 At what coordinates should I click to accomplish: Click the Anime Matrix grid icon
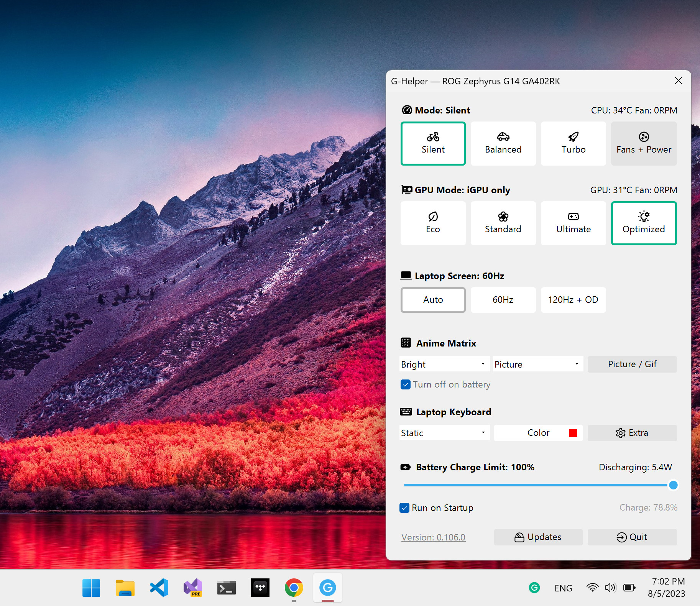tap(406, 343)
